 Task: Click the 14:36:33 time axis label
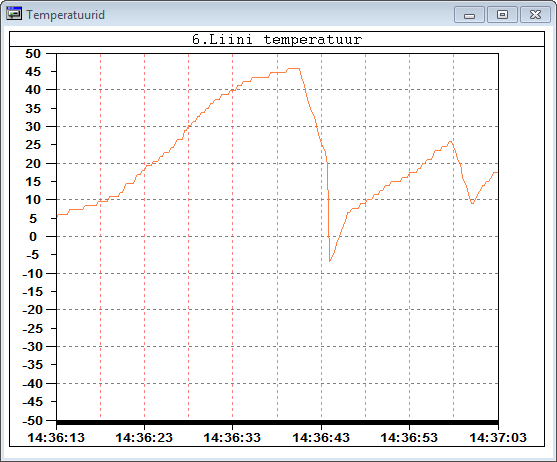[x=232, y=437]
